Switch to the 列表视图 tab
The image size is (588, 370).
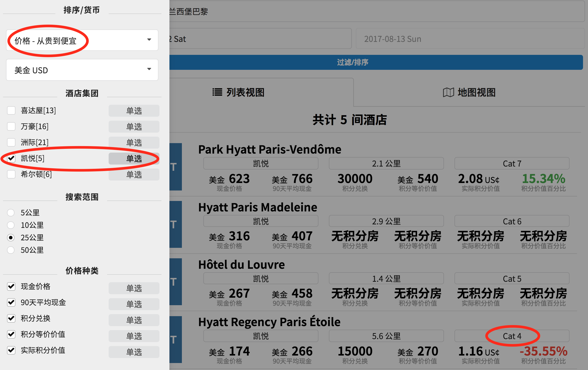point(261,92)
